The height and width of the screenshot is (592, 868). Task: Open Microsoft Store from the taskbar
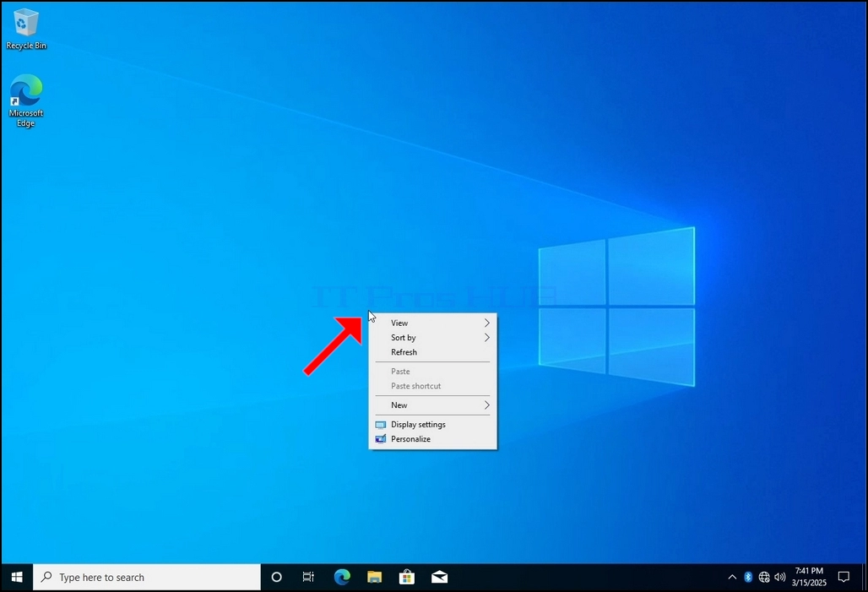407,577
